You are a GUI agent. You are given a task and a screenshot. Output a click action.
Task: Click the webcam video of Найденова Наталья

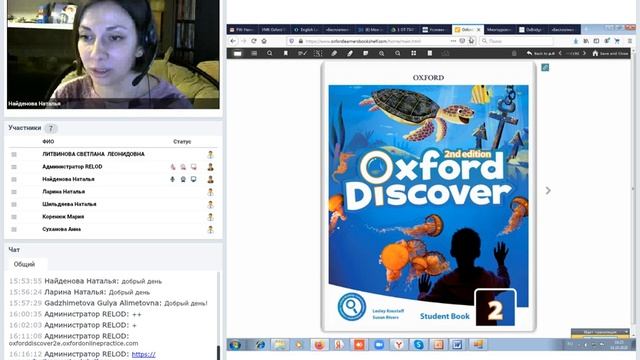[113, 54]
